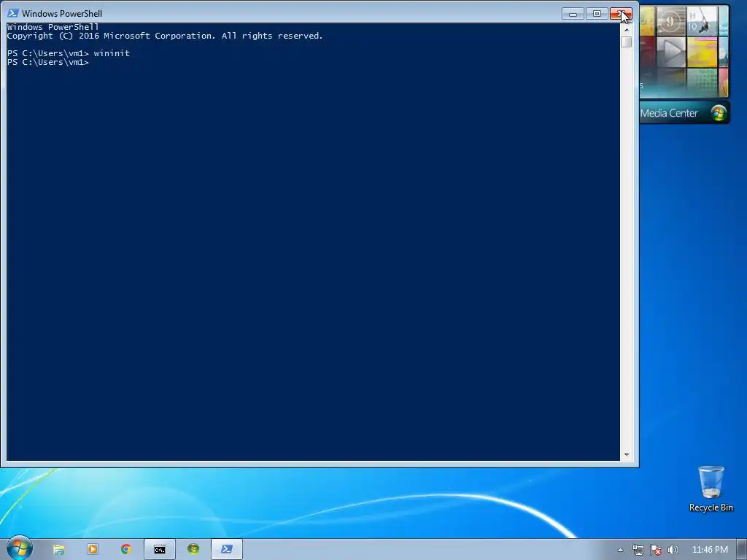Click the PowerShell scrollbar down arrow
The image size is (747, 560).
pyautogui.click(x=627, y=455)
